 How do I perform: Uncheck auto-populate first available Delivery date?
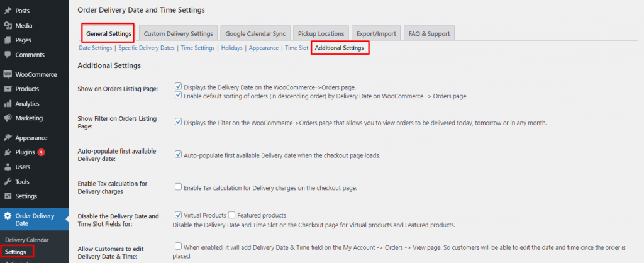pos(178,155)
